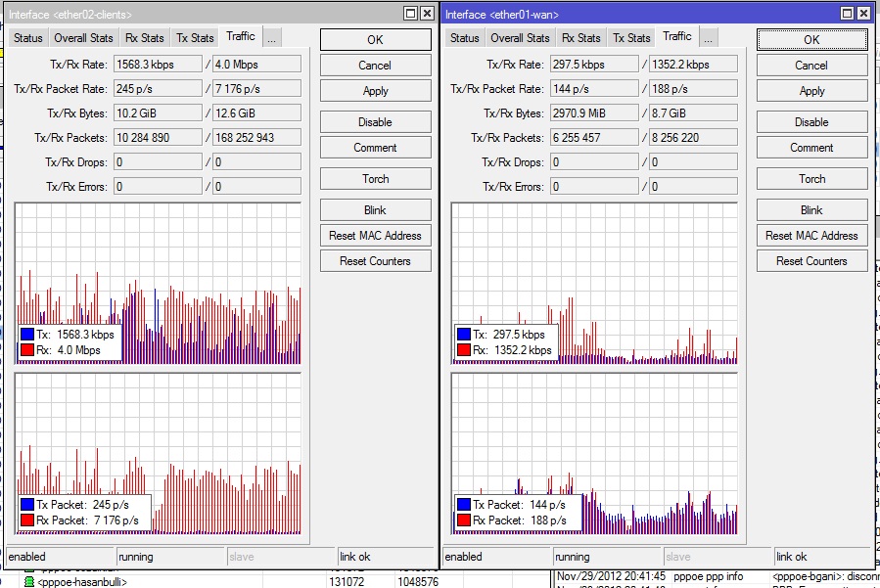This screenshot has width=880, height=588.
Task: Disable the ether01-wan interface
Action: point(811,121)
